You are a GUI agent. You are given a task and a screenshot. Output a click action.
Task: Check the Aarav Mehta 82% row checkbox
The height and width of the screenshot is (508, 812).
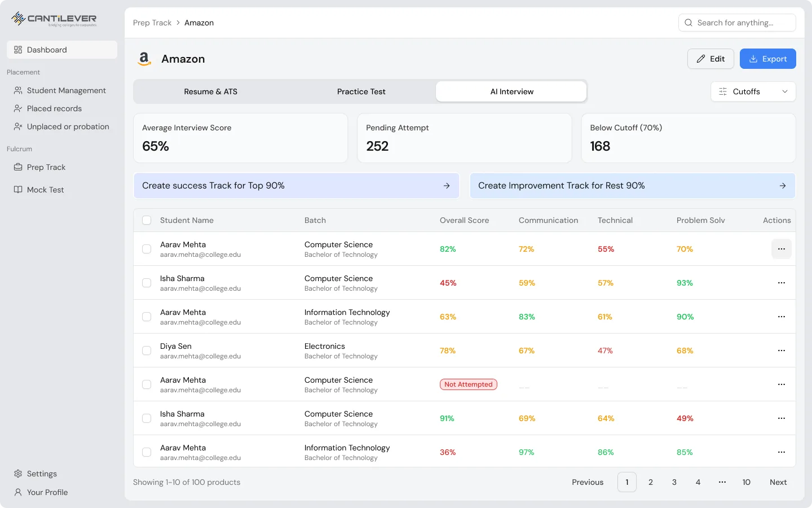coord(147,249)
